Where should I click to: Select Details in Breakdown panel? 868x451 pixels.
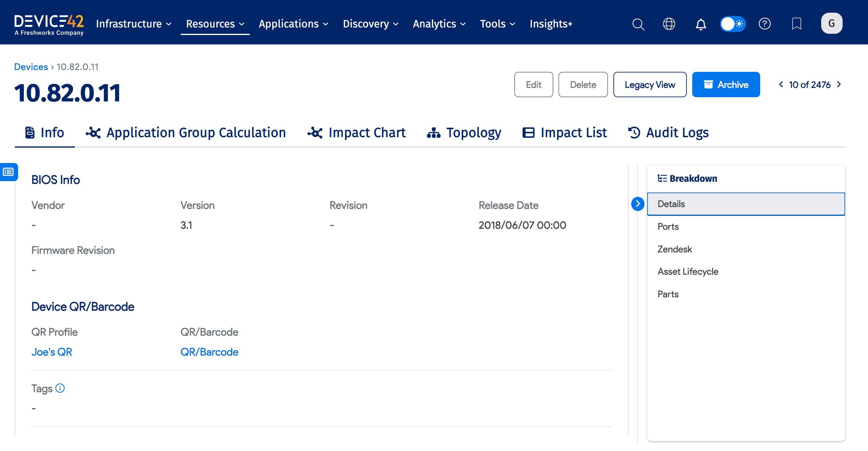tap(746, 204)
